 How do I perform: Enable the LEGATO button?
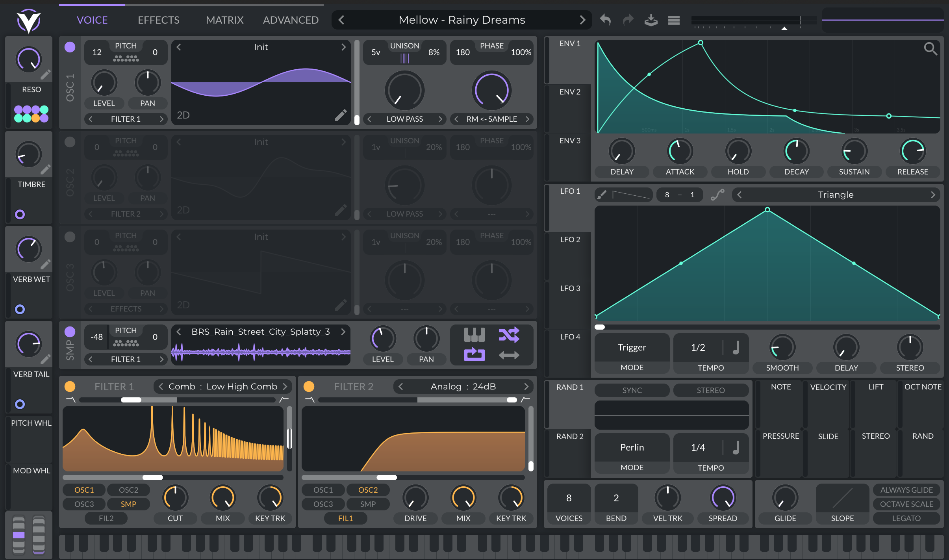[906, 518]
